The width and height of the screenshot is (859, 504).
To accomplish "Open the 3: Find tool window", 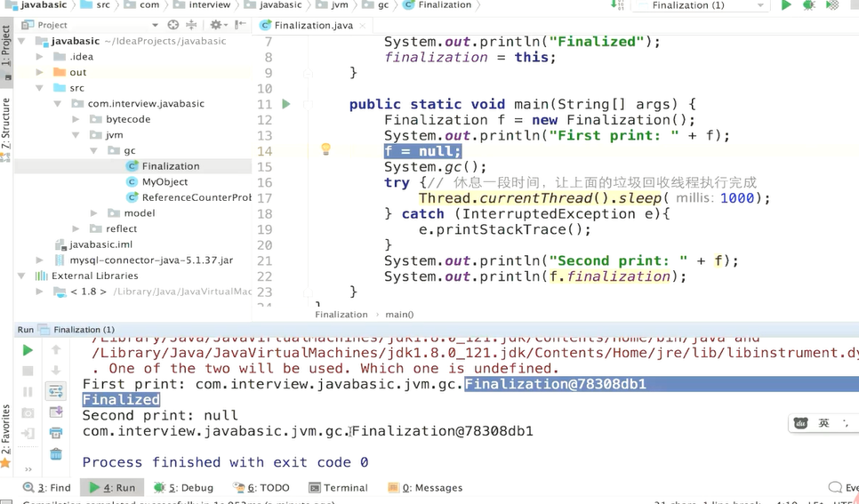I will (47, 488).
